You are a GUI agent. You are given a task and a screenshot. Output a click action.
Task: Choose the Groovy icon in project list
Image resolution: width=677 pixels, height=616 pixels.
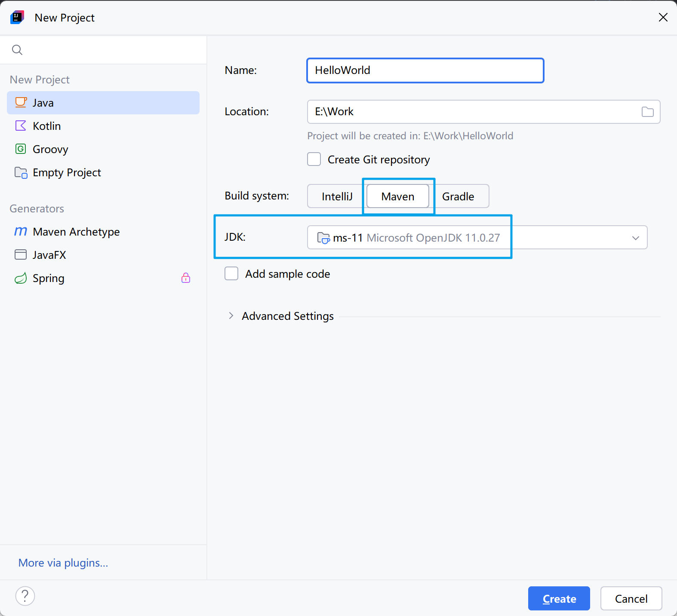(x=21, y=149)
